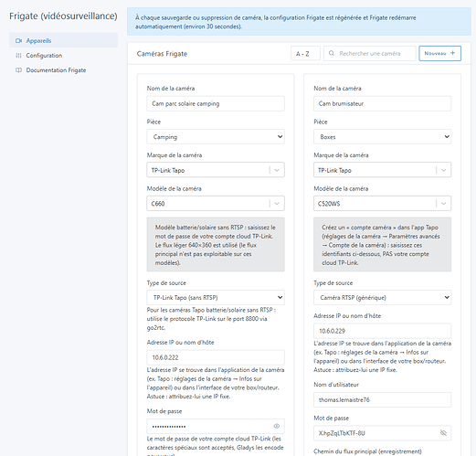Click the magnifier icon in camera search
Viewport: 476px width, 456px height.
(332, 53)
